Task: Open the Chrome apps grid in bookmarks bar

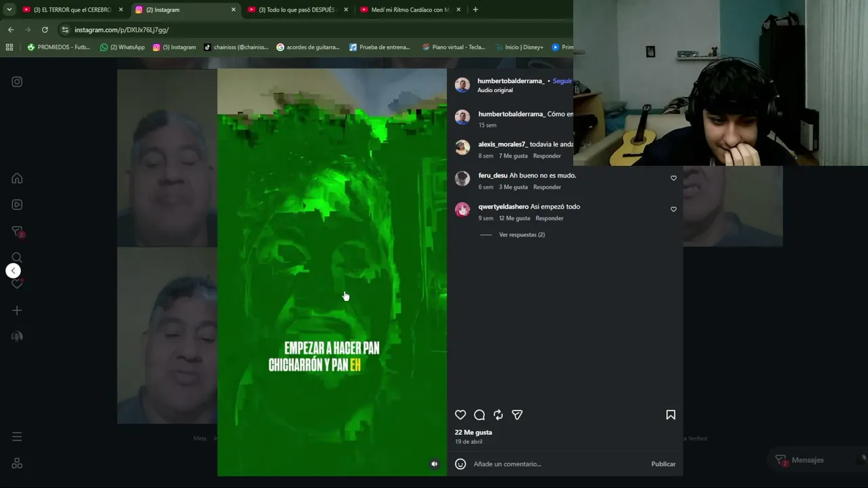Action: 9,47
